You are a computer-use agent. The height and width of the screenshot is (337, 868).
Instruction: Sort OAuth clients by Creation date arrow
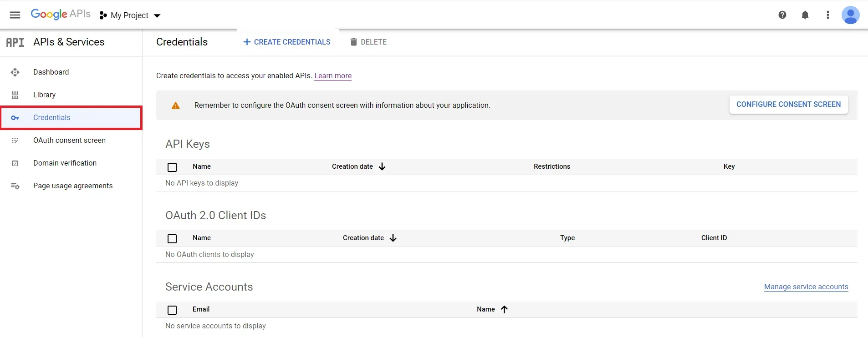[x=393, y=238]
